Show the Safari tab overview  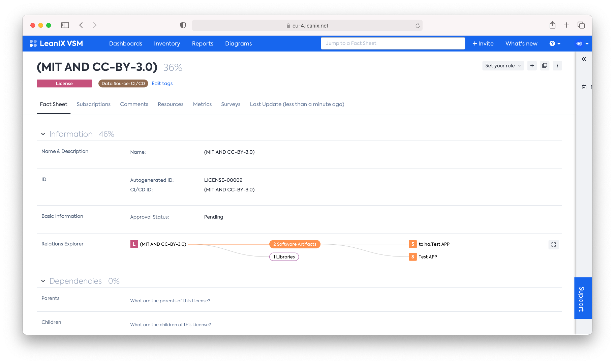tap(581, 25)
